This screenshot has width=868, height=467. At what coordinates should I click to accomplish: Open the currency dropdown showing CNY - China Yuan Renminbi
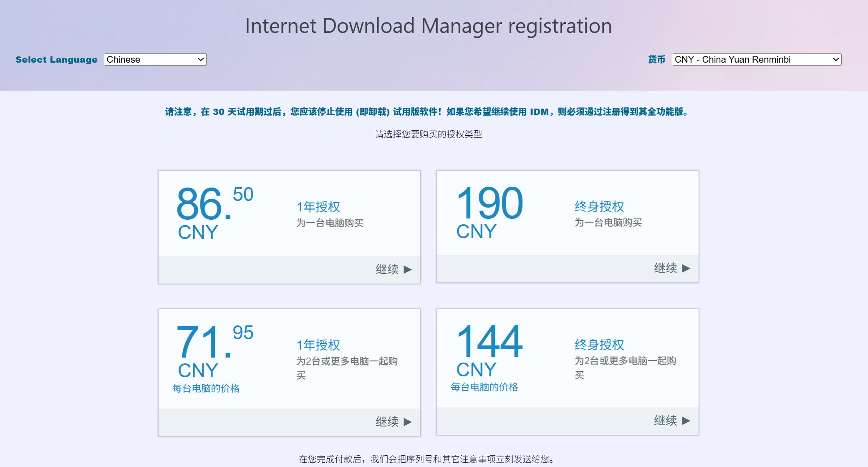coord(757,59)
